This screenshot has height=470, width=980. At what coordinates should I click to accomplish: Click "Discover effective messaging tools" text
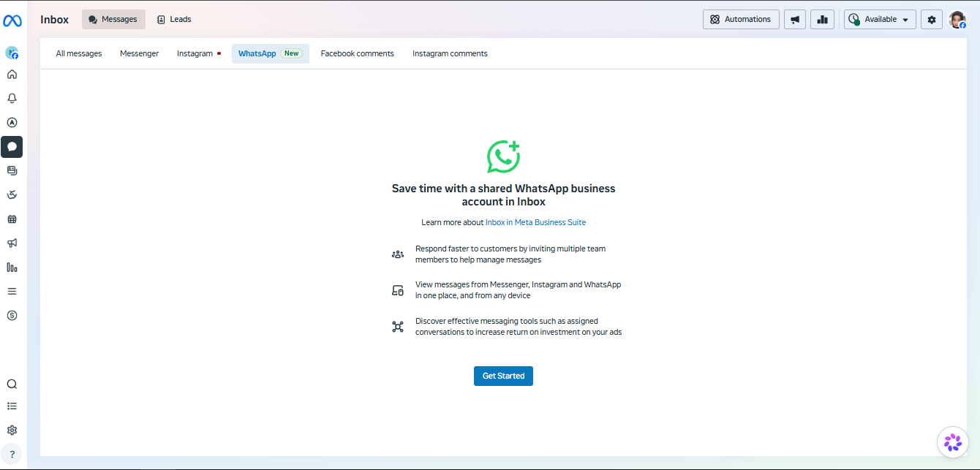click(519, 327)
